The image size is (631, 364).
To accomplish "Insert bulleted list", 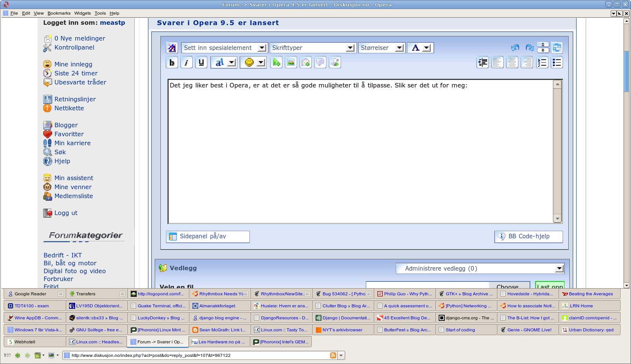I will point(557,62).
